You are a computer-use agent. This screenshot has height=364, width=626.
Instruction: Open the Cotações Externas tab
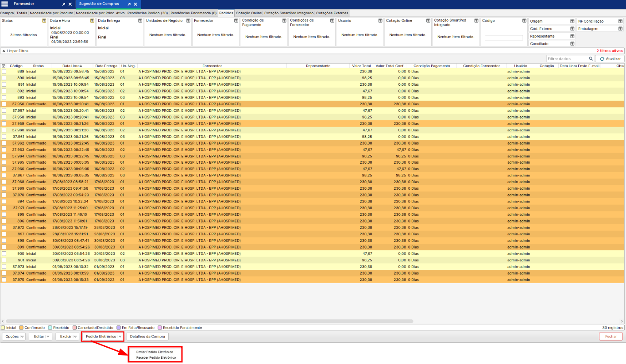332,13
